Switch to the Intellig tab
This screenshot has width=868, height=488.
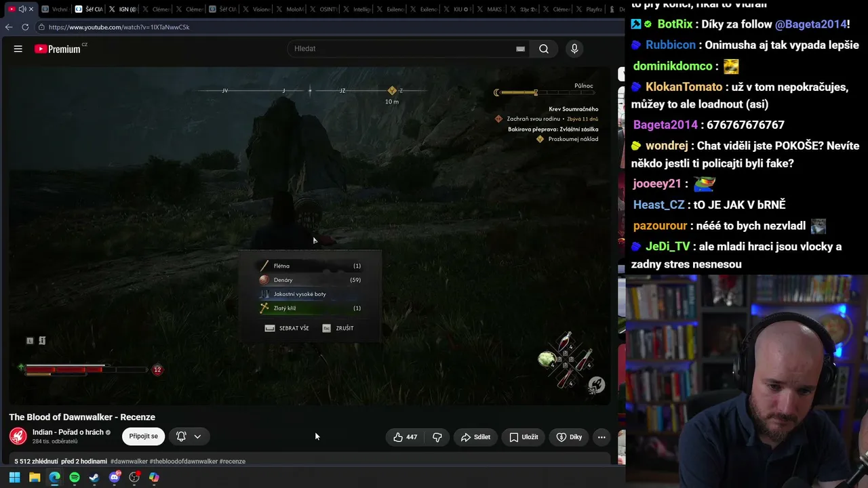(x=357, y=9)
